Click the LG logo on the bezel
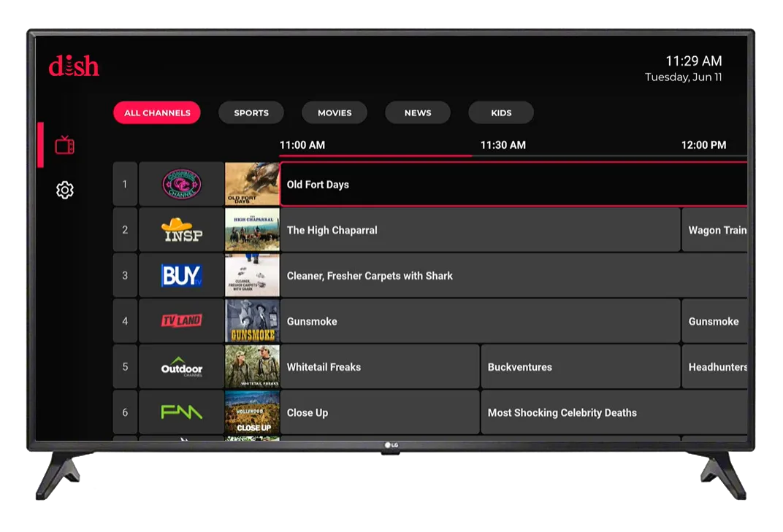The width and height of the screenshot is (783, 532). click(x=391, y=445)
